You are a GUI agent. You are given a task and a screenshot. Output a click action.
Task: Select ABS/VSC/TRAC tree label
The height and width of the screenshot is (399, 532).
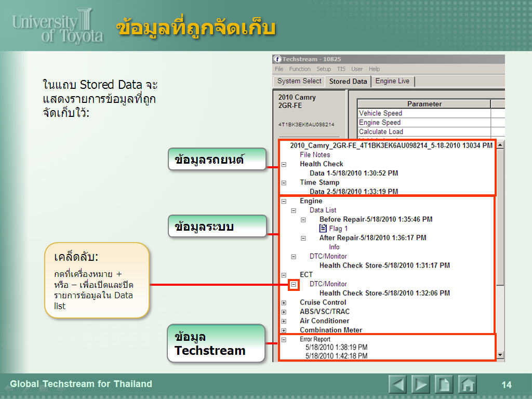coord(325,312)
